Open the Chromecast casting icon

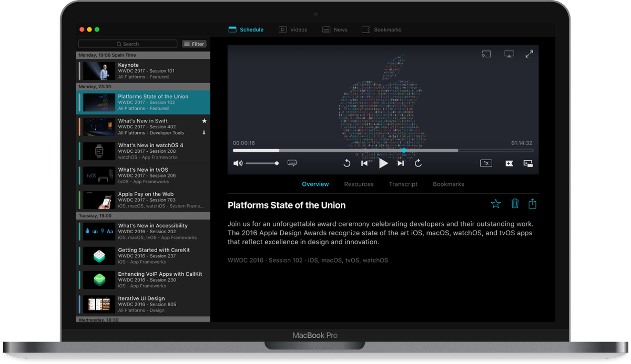click(x=486, y=54)
